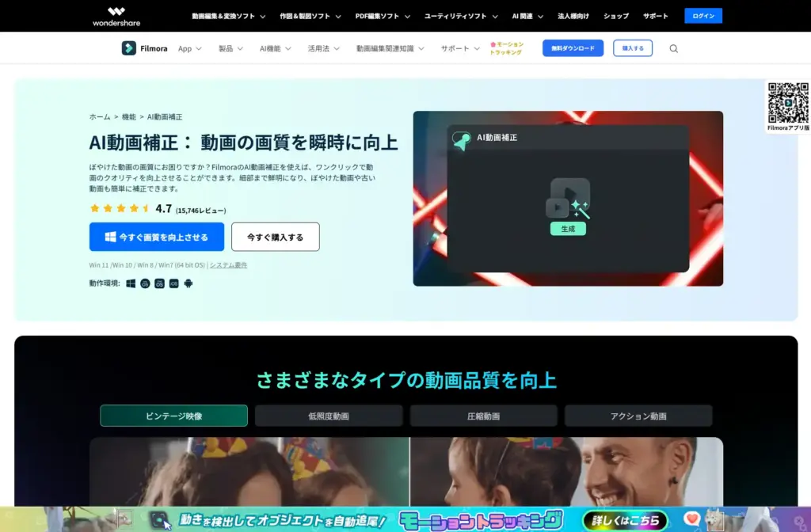Image resolution: width=811 pixels, height=532 pixels.
Task: Click 詳しくはこちら on bottom banner
Action: pyautogui.click(x=626, y=520)
